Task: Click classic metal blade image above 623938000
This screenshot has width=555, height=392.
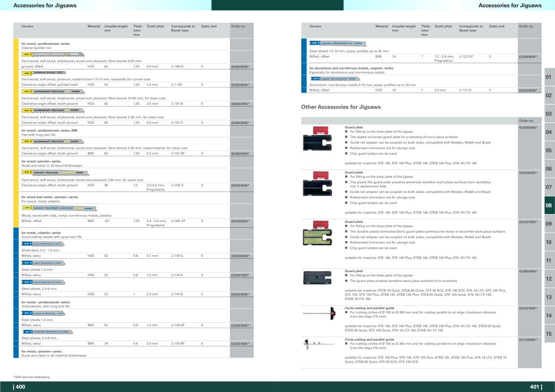Action: 43,244
